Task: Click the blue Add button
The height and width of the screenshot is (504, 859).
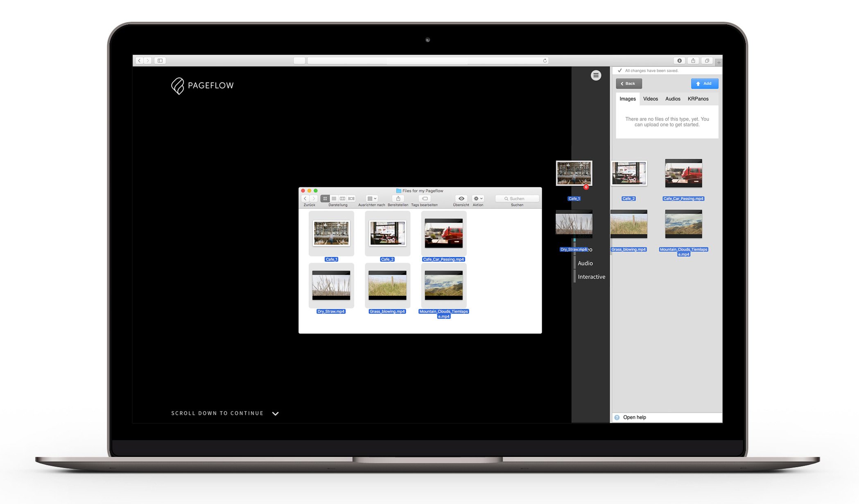Action: (704, 83)
